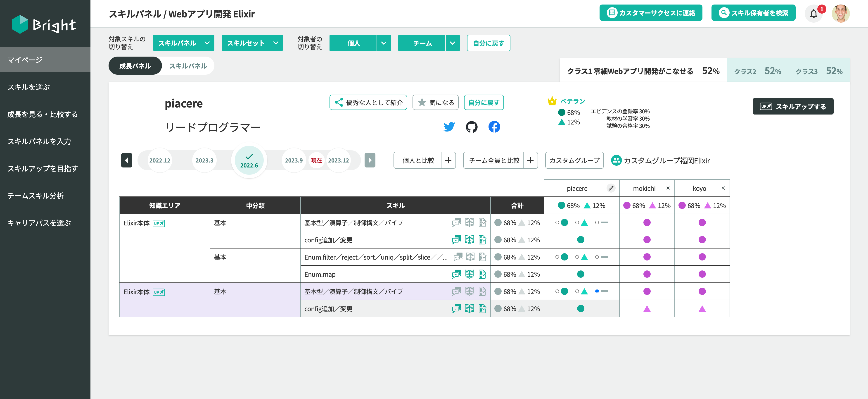Switch to the スキルパネル tab
The width and height of the screenshot is (868, 399).
point(188,66)
